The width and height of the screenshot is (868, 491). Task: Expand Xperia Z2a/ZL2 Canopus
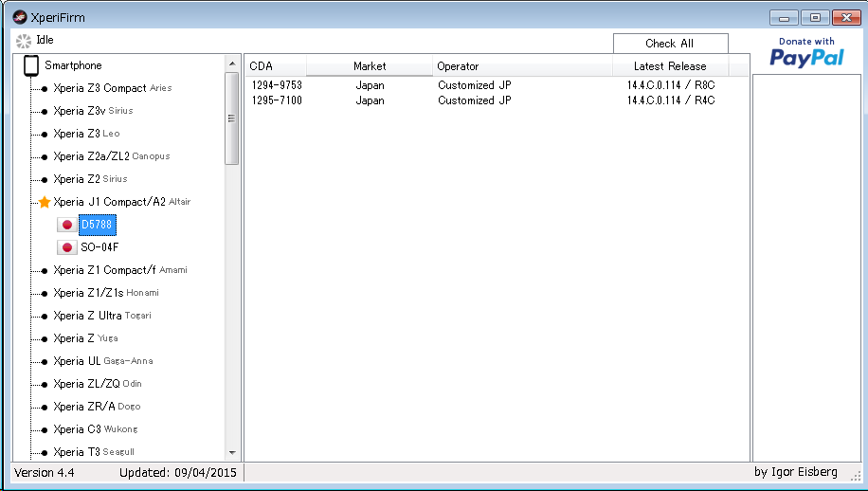111,156
